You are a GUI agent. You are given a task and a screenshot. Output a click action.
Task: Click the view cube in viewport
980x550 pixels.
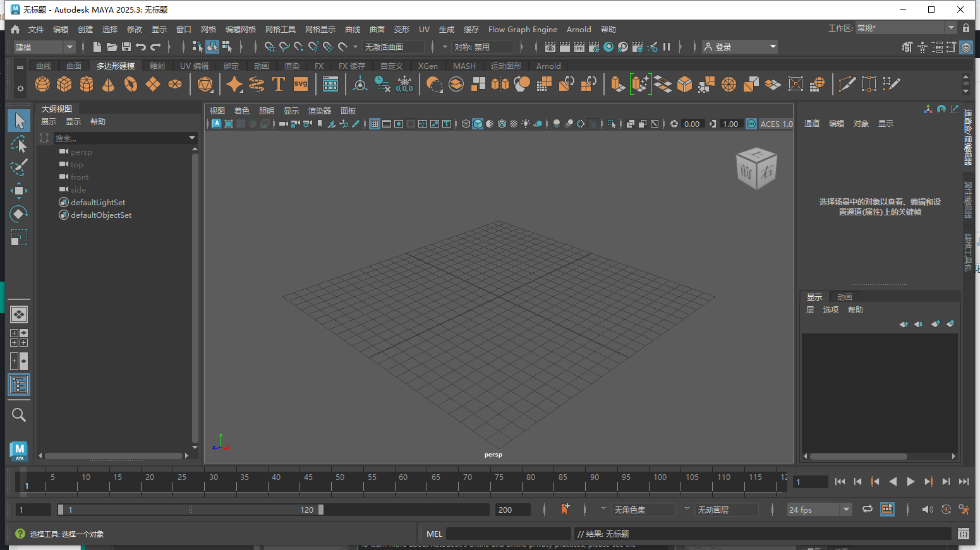[x=756, y=168]
